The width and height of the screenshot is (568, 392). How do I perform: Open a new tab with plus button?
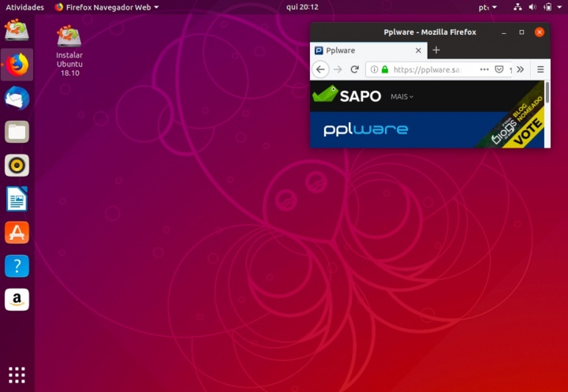436,50
